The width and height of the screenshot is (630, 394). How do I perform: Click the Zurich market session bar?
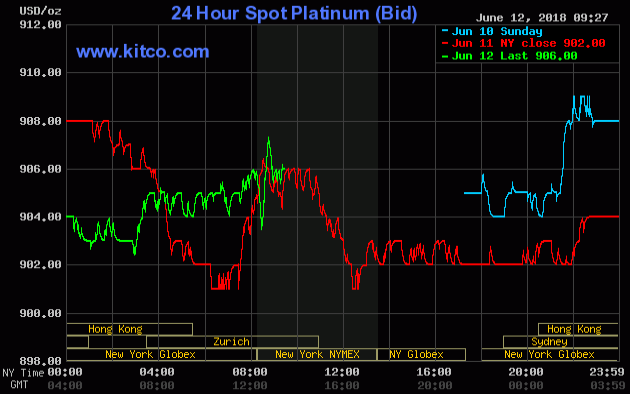click(x=233, y=342)
